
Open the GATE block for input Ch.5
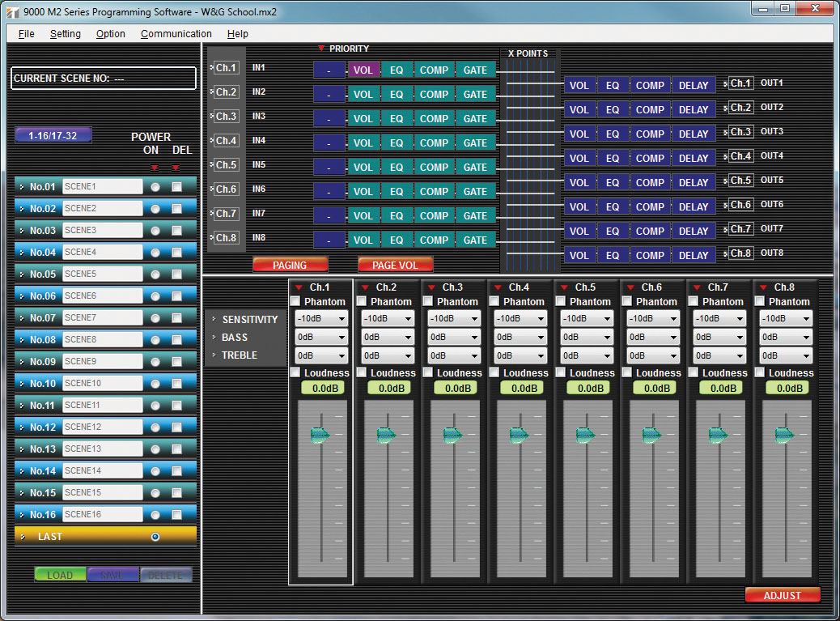pyautogui.click(x=475, y=168)
